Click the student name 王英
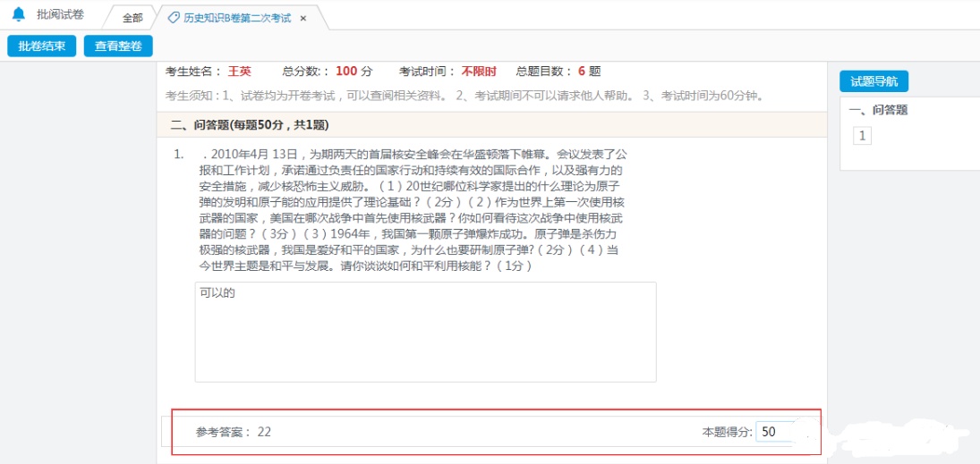The image size is (980, 464). pos(239,72)
